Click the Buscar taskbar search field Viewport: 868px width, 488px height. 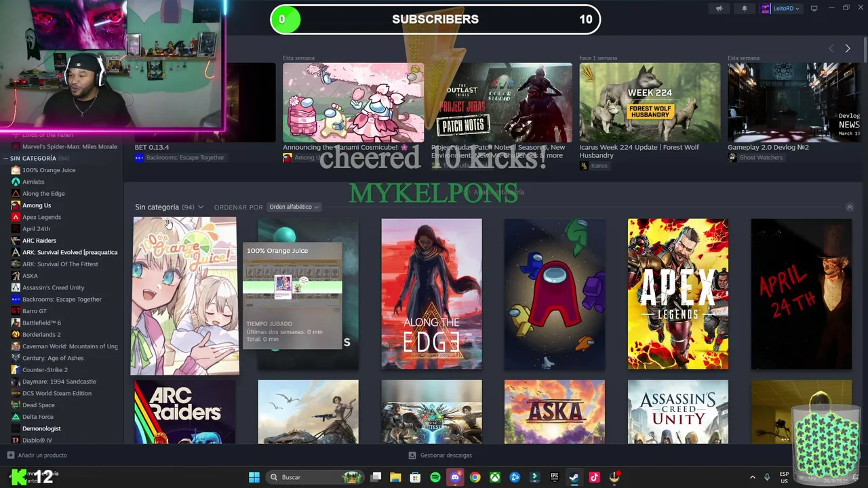(x=314, y=477)
